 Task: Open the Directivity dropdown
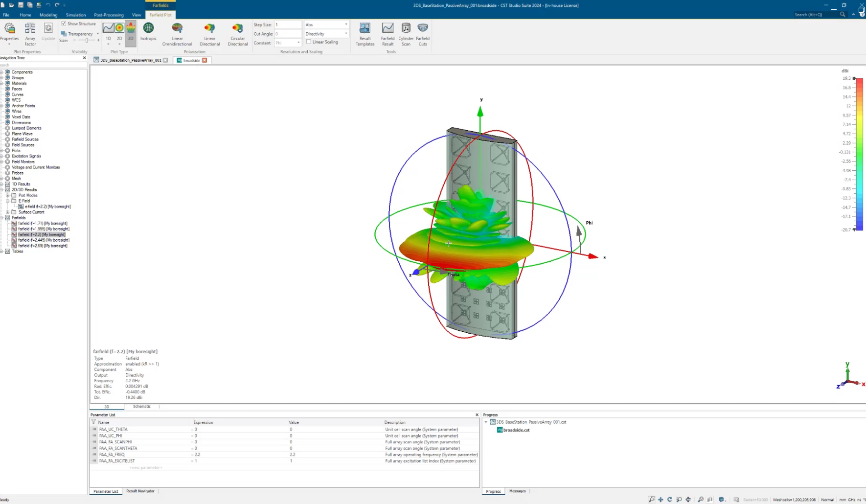[x=326, y=34]
